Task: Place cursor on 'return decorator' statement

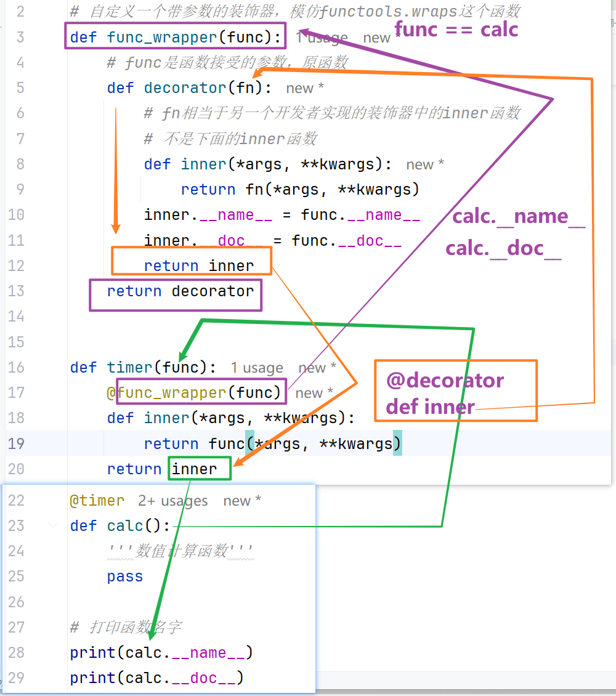Action: 180,291
